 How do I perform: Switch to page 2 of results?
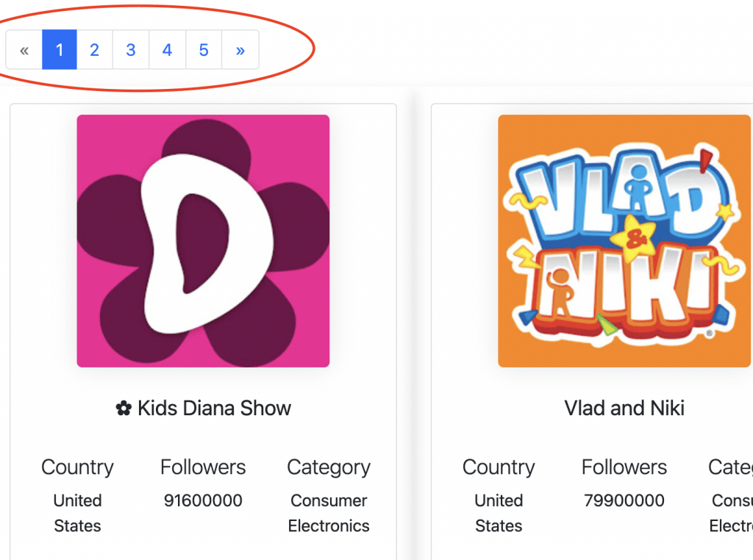pyautogui.click(x=95, y=50)
